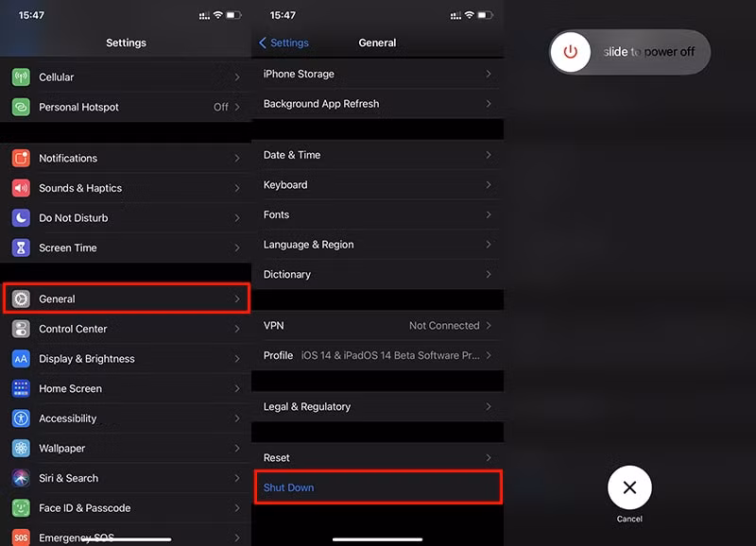Tap the Off value on Personal Hotspot
756x546 pixels.
click(221, 107)
